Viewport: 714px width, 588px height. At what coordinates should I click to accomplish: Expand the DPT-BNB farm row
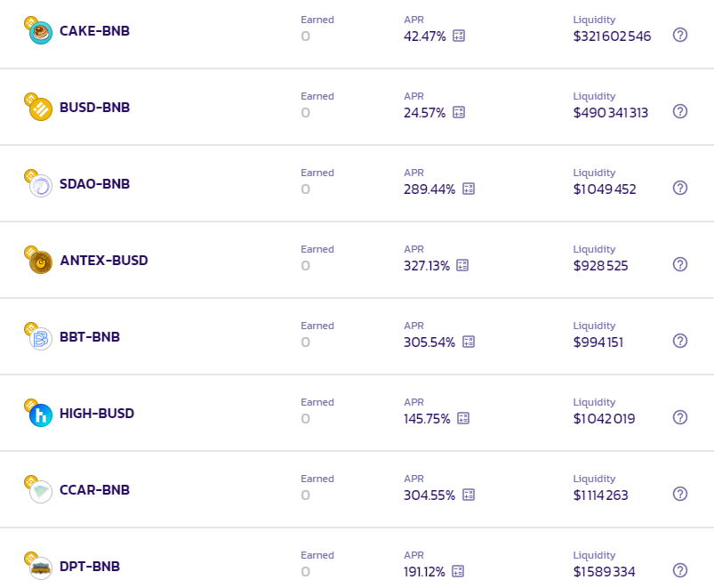[357, 559]
